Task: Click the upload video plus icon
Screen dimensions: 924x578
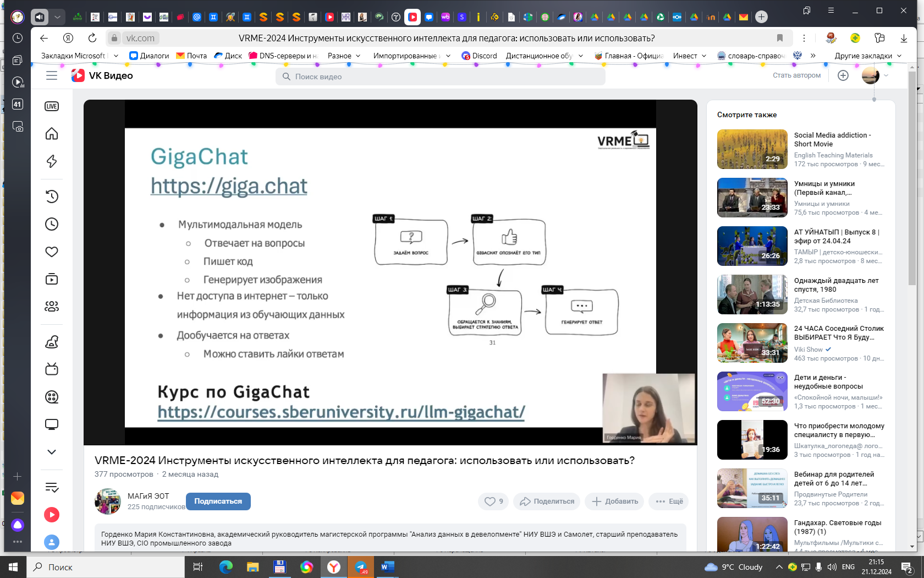Action: pos(843,75)
